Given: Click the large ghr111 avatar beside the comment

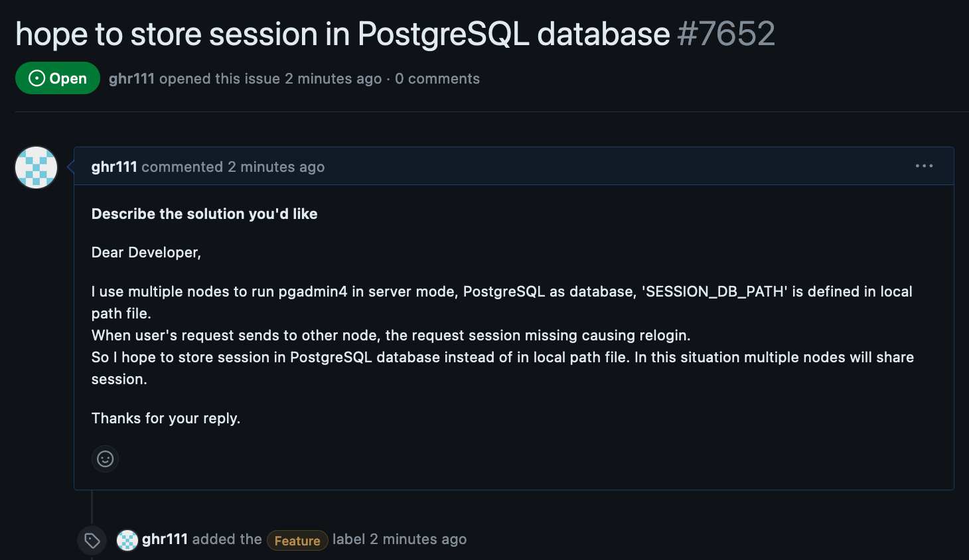Looking at the screenshot, I should (x=37, y=167).
